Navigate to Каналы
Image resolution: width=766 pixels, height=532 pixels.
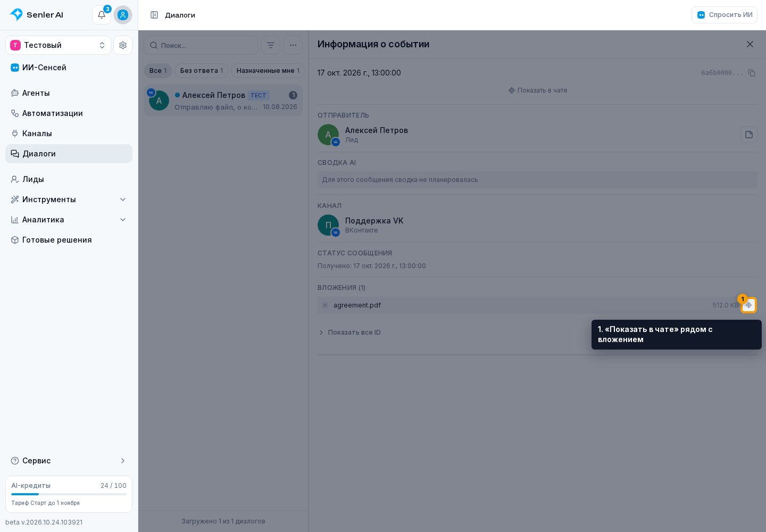click(69, 134)
